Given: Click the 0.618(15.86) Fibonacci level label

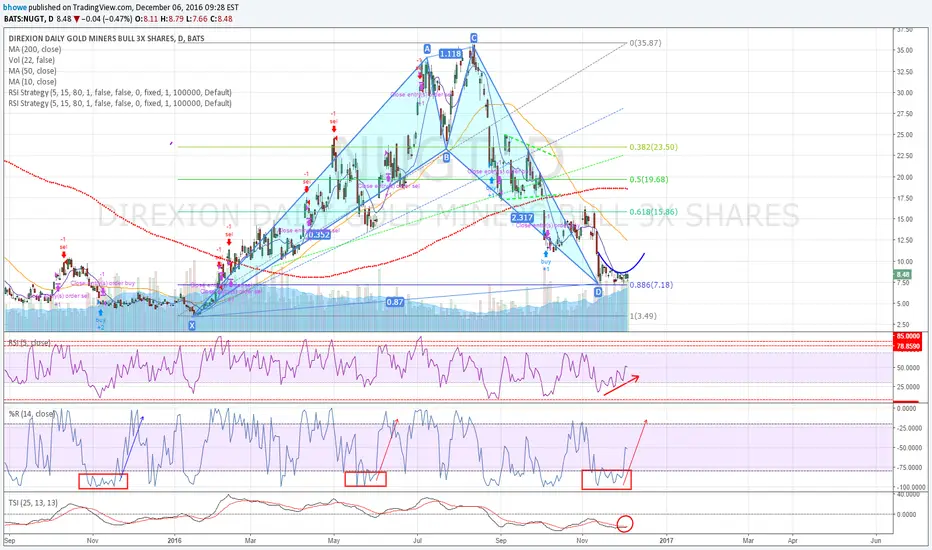Looking at the screenshot, I should coord(653,212).
